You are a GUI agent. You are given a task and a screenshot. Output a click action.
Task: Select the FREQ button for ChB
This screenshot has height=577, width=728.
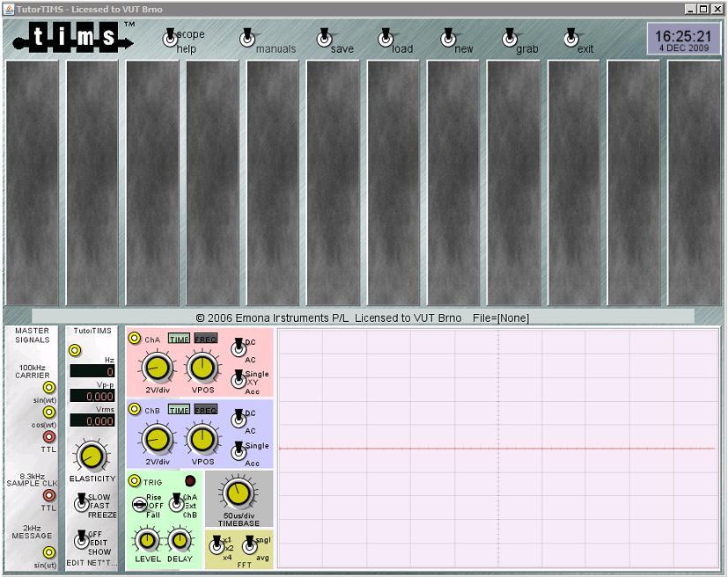pos(206,410)
